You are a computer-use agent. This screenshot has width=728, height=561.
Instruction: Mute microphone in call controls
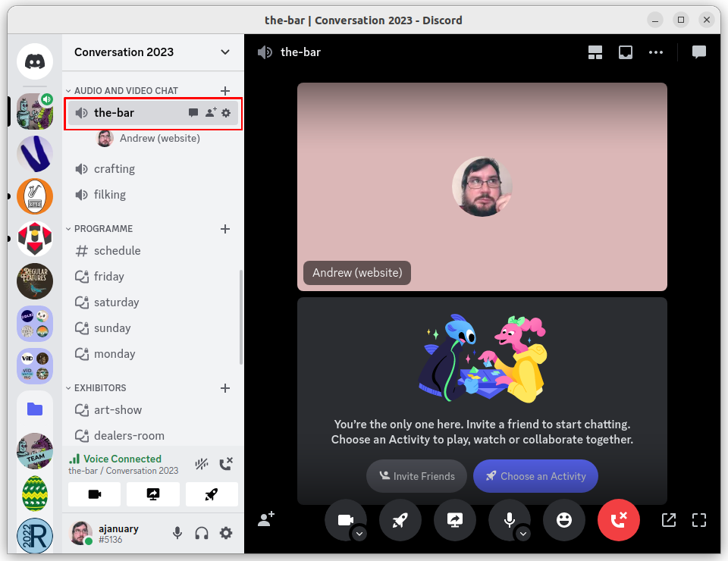tap(509, 520)
